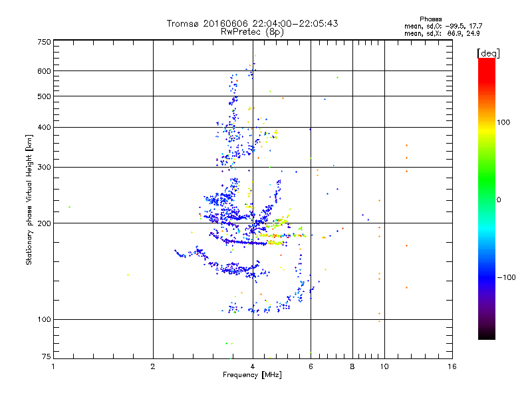Click the 2 MHz frequency axis label
Viewport: 532px width, 399px height.
[x=153, y=366]
